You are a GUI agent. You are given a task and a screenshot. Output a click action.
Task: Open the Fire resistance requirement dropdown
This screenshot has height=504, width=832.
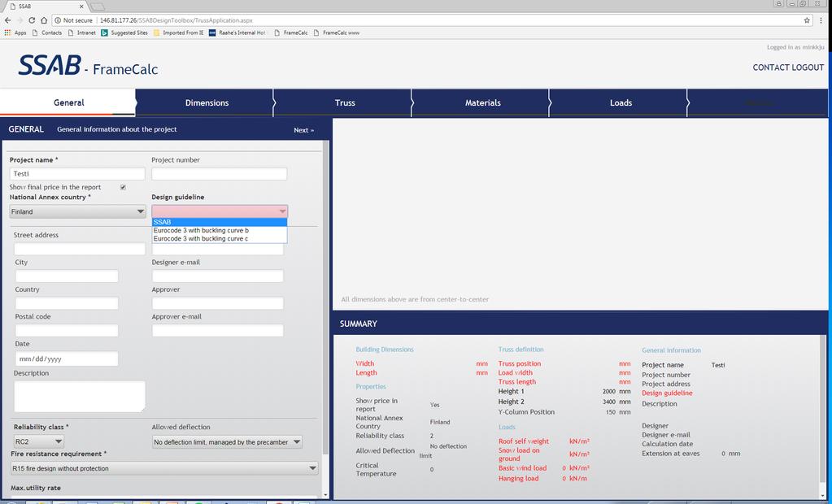164,468
